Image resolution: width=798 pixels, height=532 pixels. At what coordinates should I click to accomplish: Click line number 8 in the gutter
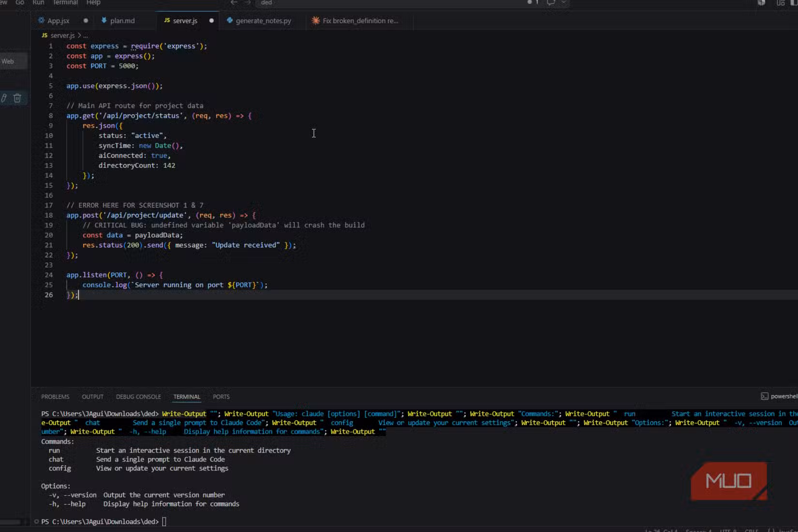(50, 116)
